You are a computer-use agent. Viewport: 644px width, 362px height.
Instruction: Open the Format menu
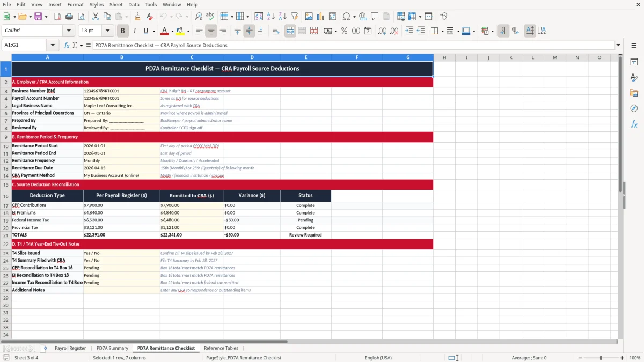[x=75, y=4]
